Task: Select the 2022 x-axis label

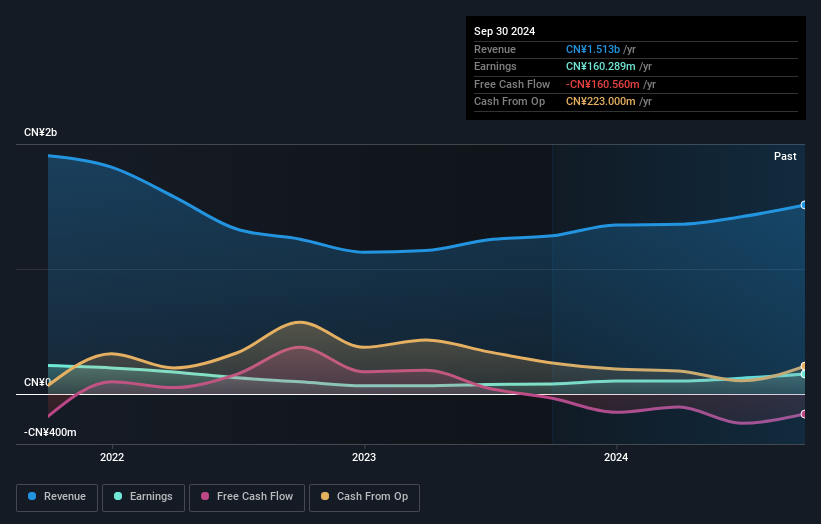Action: [112, 457]
